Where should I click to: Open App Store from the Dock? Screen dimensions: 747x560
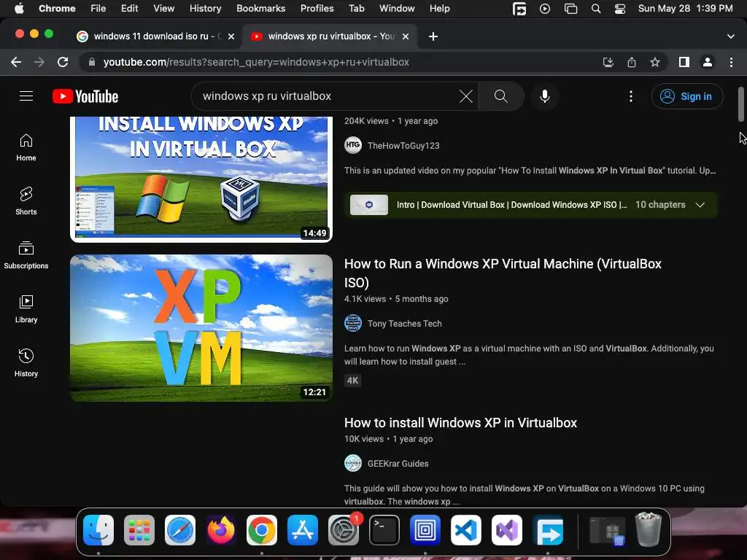[x=303, y=530]
